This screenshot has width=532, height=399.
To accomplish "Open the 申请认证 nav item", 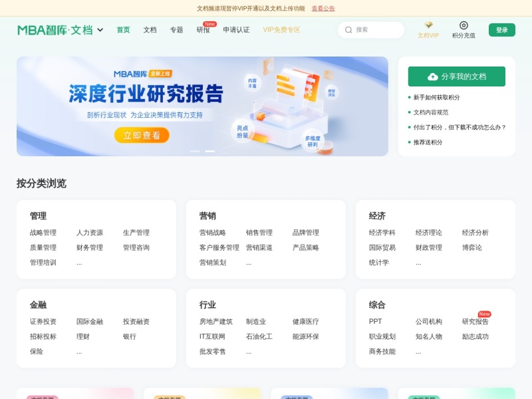I will click(x=236, y=30).
